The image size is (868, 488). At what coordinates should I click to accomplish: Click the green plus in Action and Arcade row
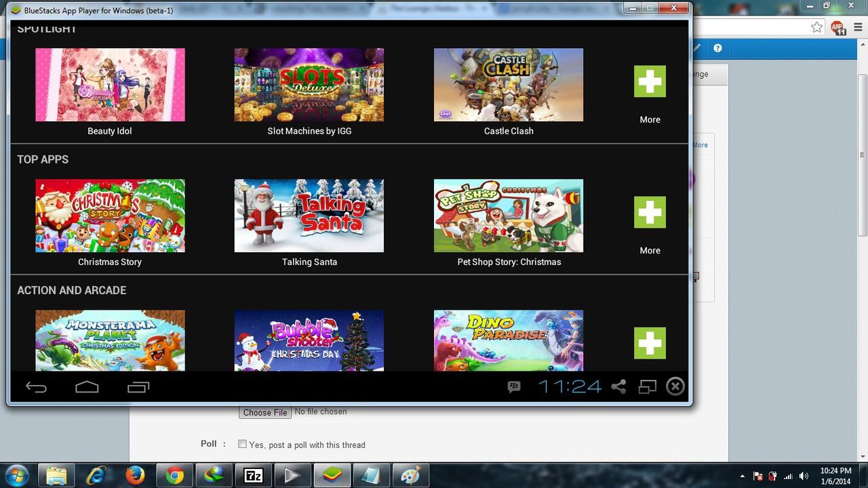[650, 343]
